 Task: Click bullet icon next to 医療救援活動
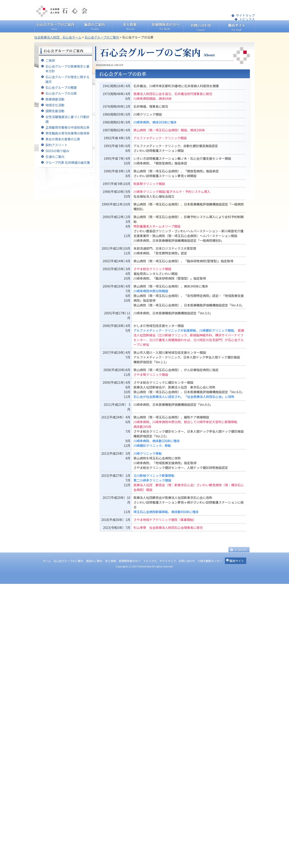pos(42,99)
